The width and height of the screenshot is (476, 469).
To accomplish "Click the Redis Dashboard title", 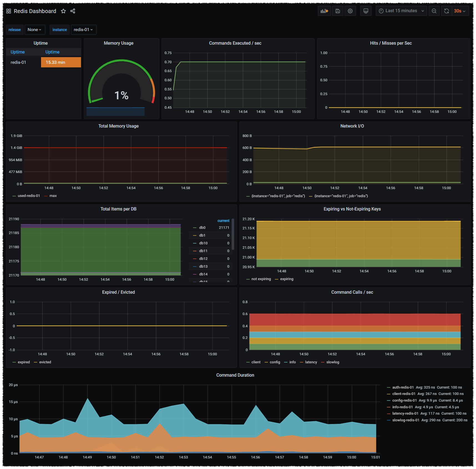I will [x=35, y=11].
